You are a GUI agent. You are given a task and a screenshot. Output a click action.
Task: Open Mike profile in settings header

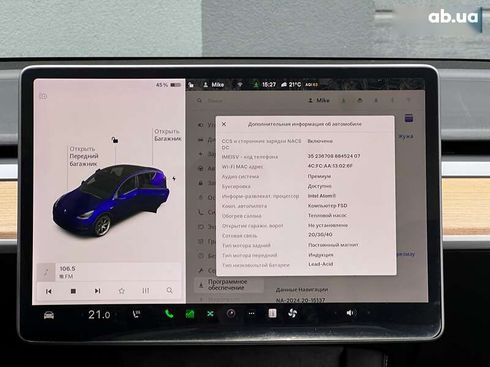[x=319, y=100]
